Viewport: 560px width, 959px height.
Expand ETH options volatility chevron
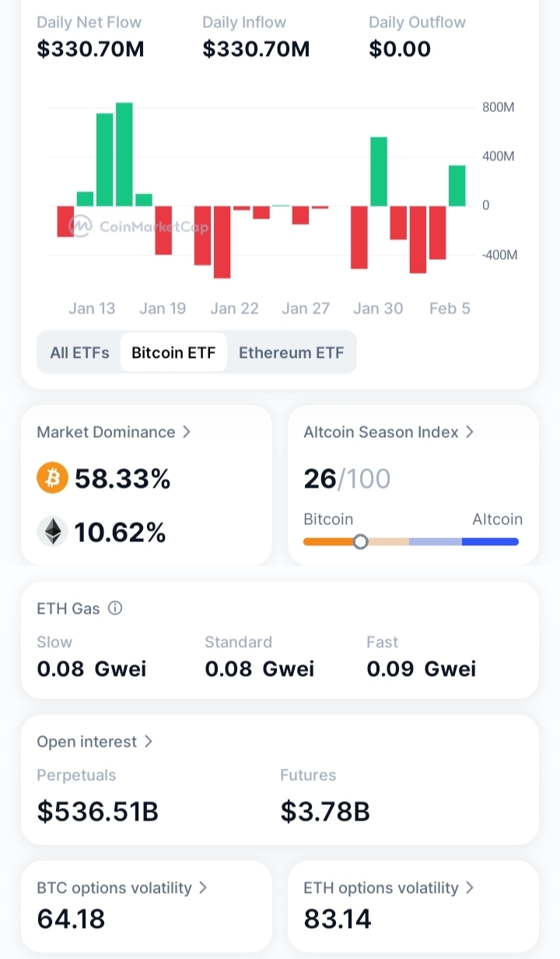click(470, 887)
